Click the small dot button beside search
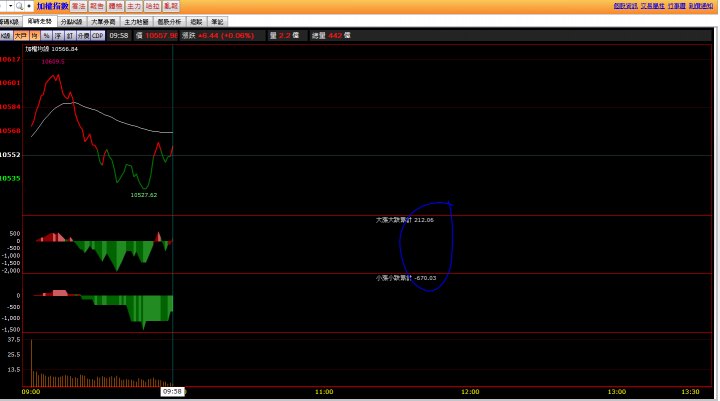 [29, 6]
